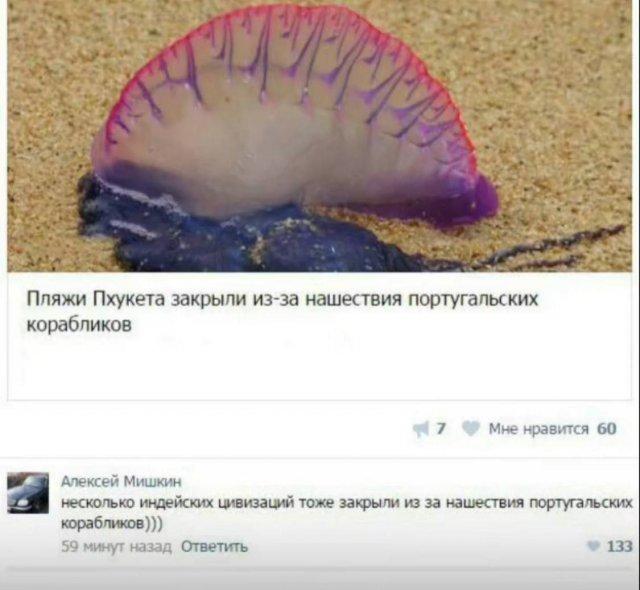The image size is (640, 590).
Task: Like Алексей Мишкин's comment with the heart
Action: 593,546
